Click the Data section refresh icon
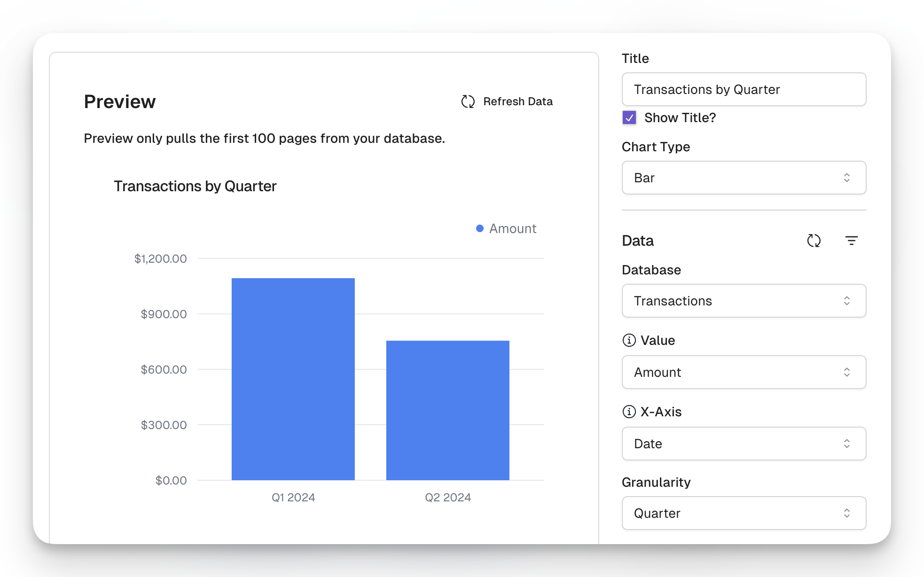Viewport: 924px width, 577px height. click(814, 241)
